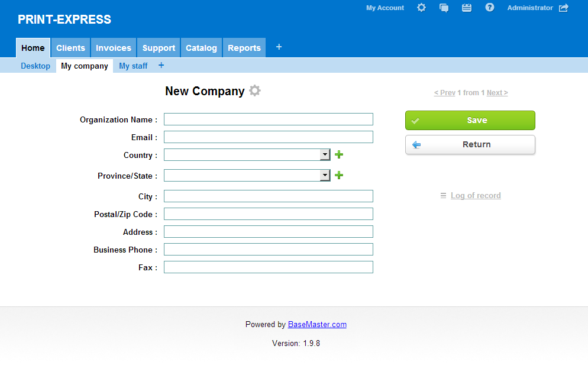The width and height of the screenshot is (588, 375).
Task: Open the Clients tab
Action: (70, 48)
